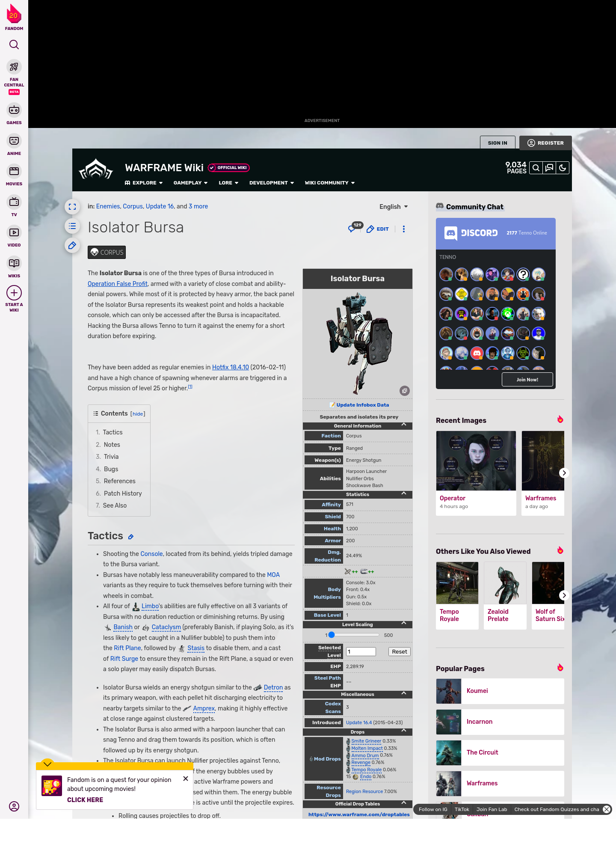Screen dimensions: 616x856
Task: Open Development dropdown menu
Action: pos(272,183)
